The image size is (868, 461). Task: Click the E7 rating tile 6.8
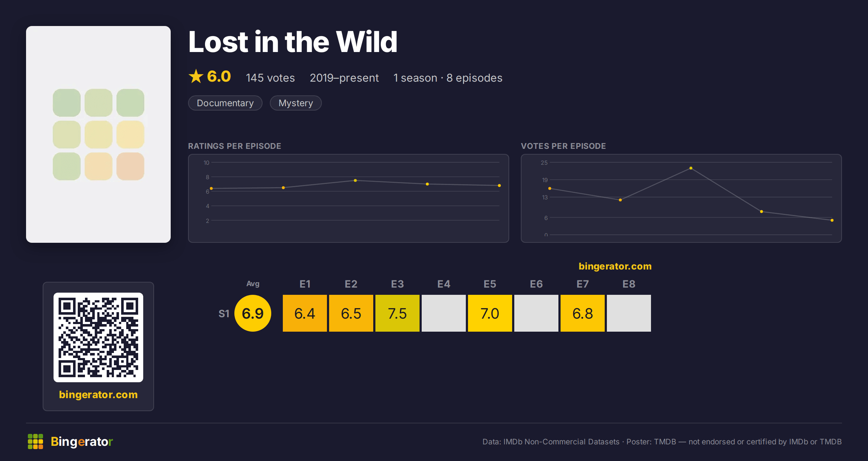(583, 313)
